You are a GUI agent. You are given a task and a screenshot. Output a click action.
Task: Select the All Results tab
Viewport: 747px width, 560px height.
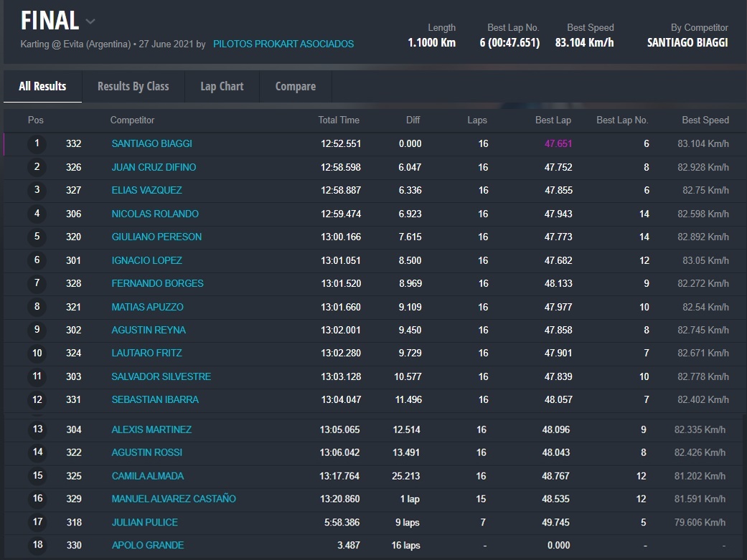[x=42, y=86]
